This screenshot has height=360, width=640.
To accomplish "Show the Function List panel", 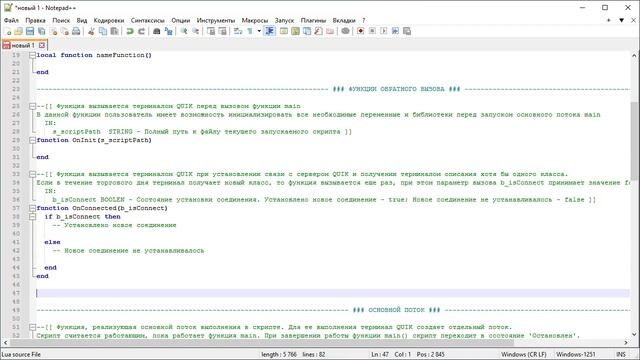I will (318, 31).
